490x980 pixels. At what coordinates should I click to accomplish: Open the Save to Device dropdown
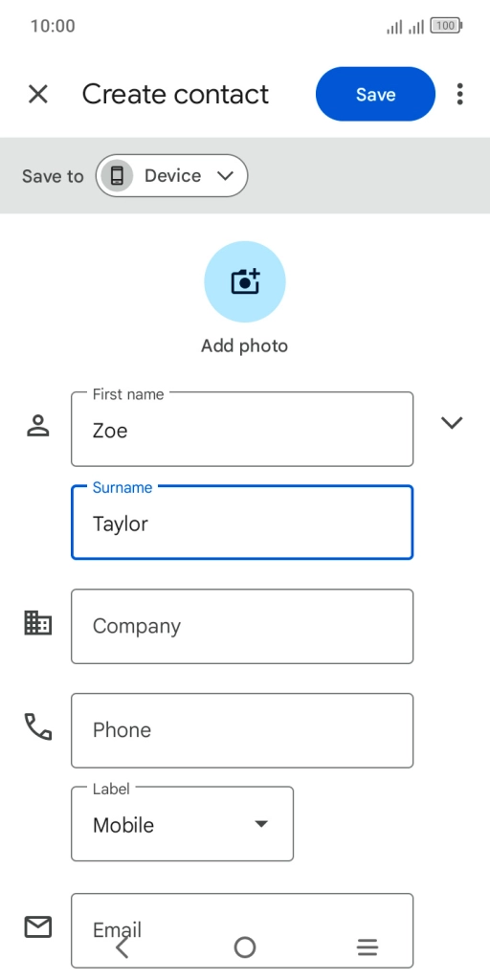[x=172, y=176]
